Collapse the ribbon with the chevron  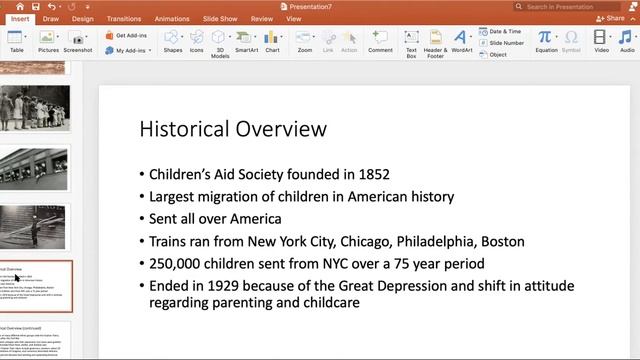pyautogui.click(x=633, y=19)
